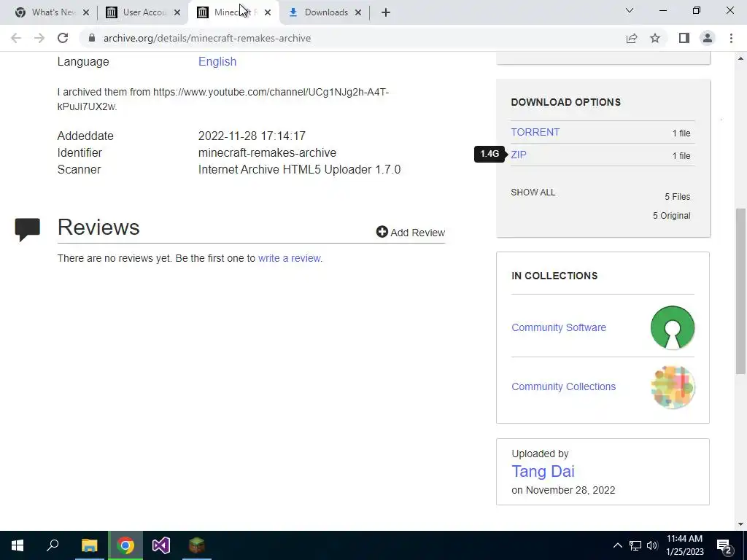This screenshot has width=747, height=560.
Task: Click the scrollbar down arrow
Action: [740, 524]
